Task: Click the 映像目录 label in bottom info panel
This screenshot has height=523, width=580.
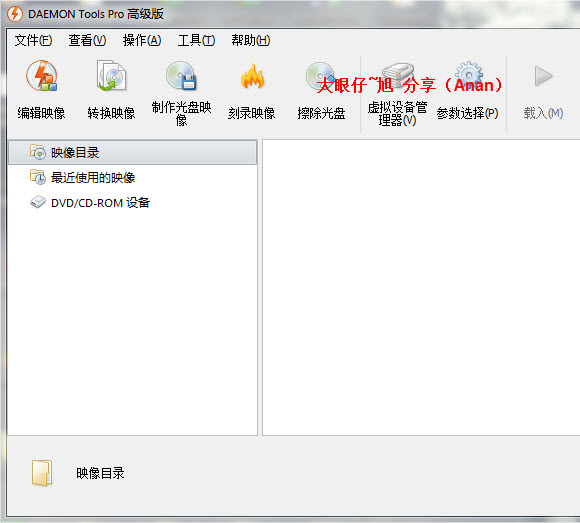Action: [x=100, y=473]
